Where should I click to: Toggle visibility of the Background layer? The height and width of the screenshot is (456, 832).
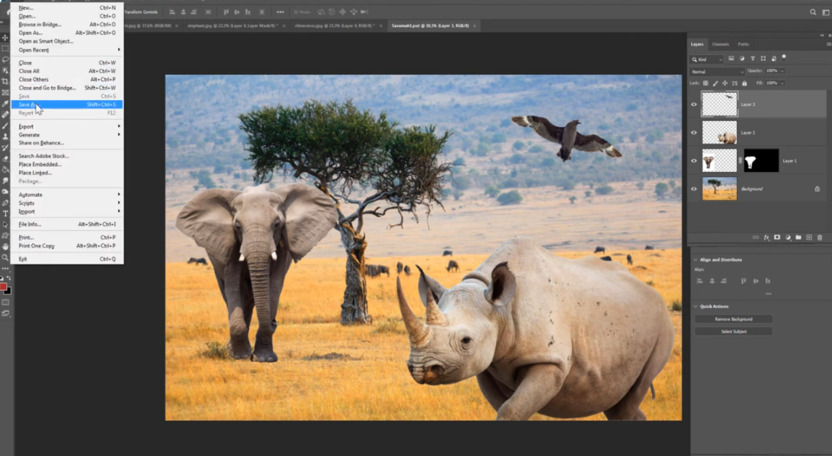coord(694,188)
